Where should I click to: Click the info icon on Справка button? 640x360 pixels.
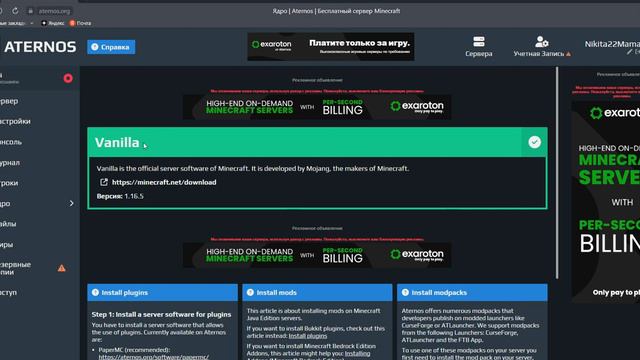point(95,47)
